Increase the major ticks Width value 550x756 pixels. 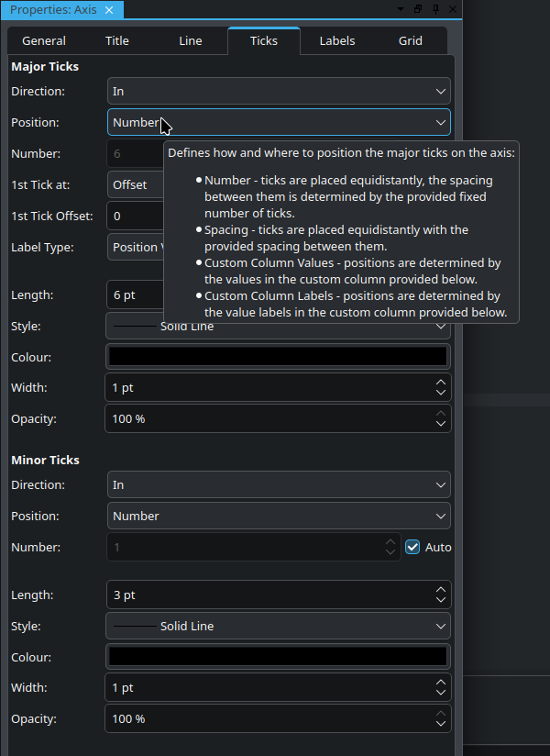click(441, 382)
